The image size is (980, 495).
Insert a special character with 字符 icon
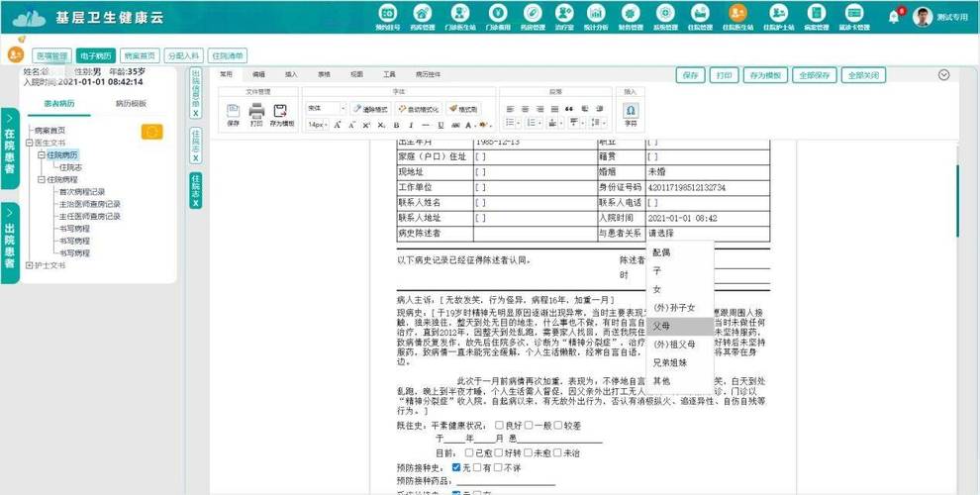tap(631, 110)
